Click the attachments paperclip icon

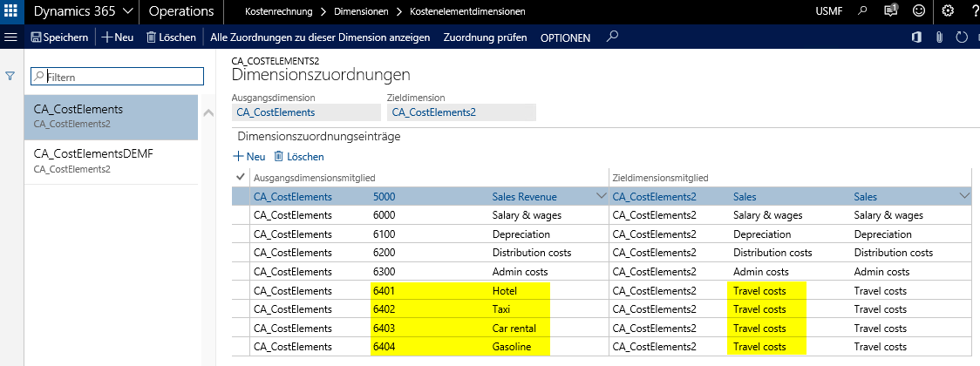pyautogui.click(x=939, y=37)
